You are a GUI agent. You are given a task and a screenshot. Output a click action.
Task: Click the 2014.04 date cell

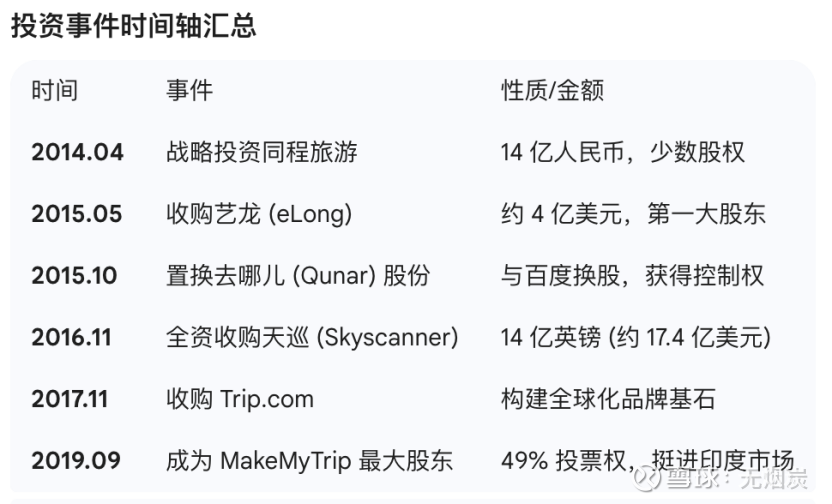tap(77, 153)
